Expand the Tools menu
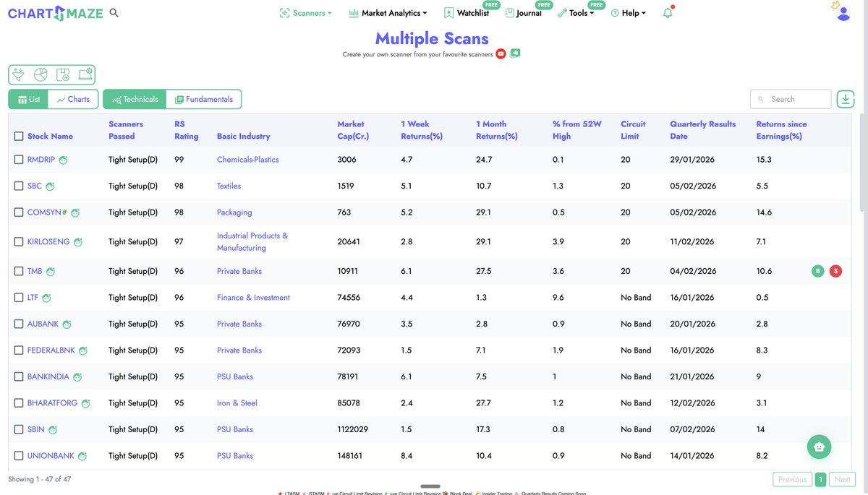Viewport: 868px width, 495px height. coord(576,13)
